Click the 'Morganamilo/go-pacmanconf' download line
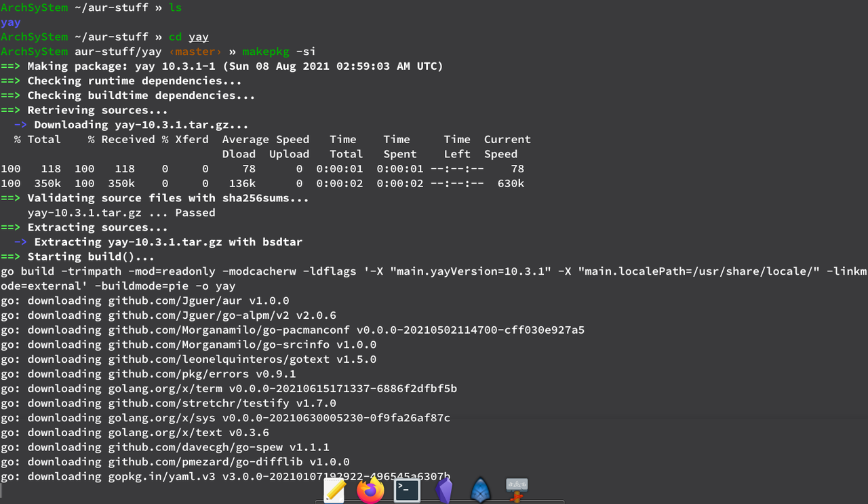The image size is (868, 504). (x=292, y=330)
